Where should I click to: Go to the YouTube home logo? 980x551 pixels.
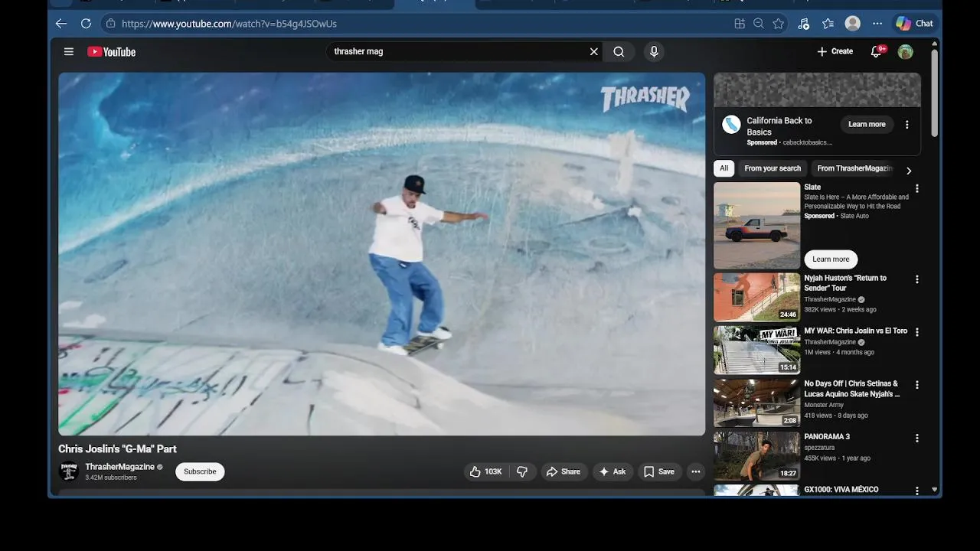click(x=111, y=51)
